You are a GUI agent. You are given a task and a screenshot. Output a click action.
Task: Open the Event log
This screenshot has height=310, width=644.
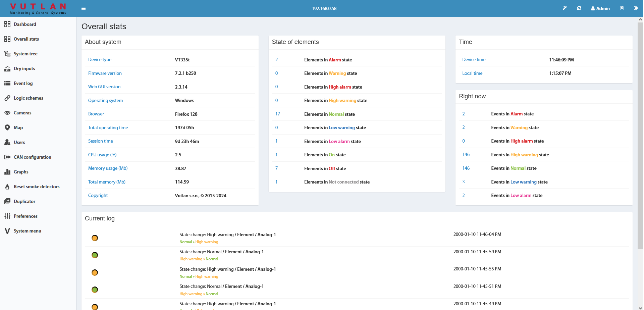click(x=23, y=83)
